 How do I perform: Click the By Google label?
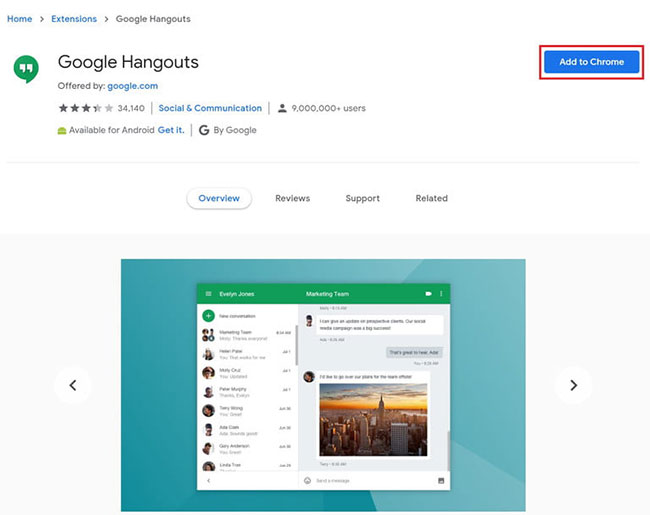[235, 130]
